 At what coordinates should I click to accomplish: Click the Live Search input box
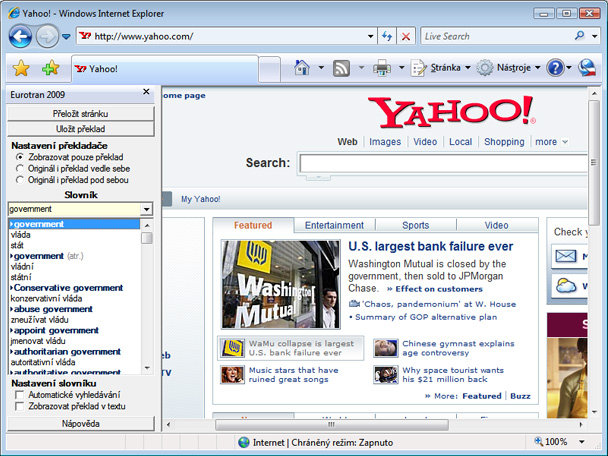[x=496, y=36]
